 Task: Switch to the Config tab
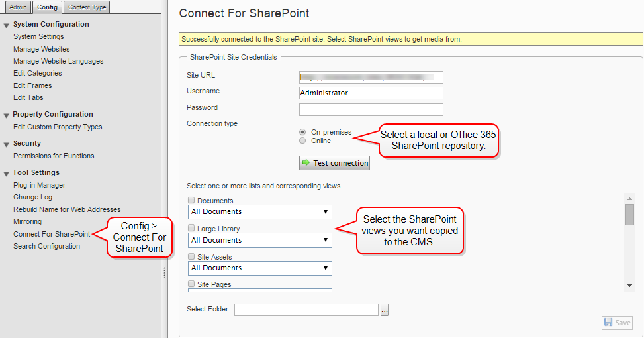[47, 7]
